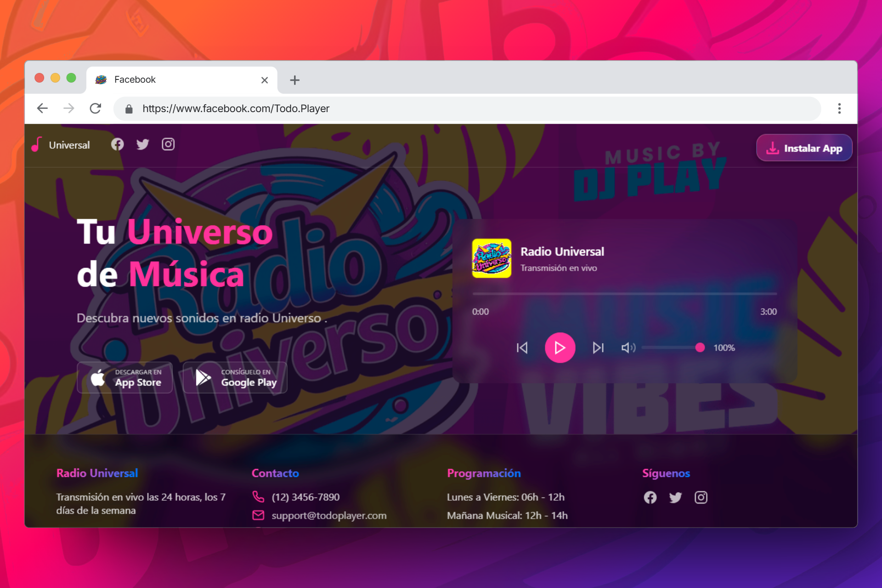Screen dimensions: 882x588
Task: Click the music note logo next to Universal
Action: tap(36, 145)
